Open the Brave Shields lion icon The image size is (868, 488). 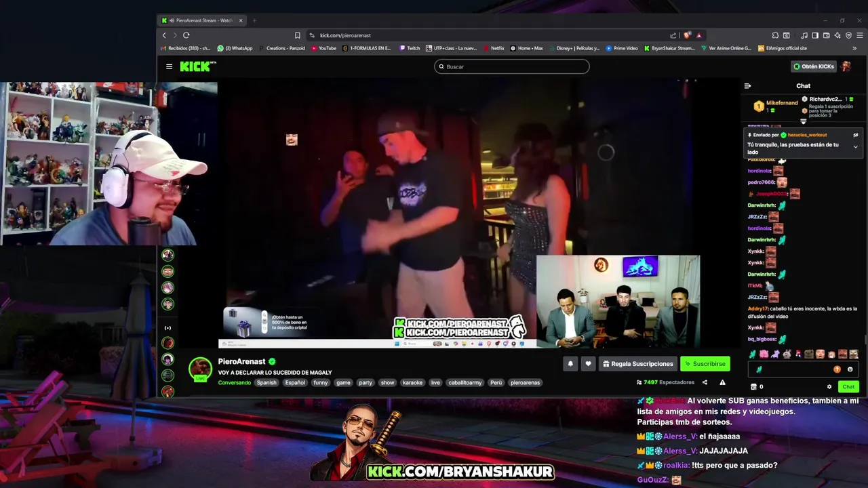(687, 35)
